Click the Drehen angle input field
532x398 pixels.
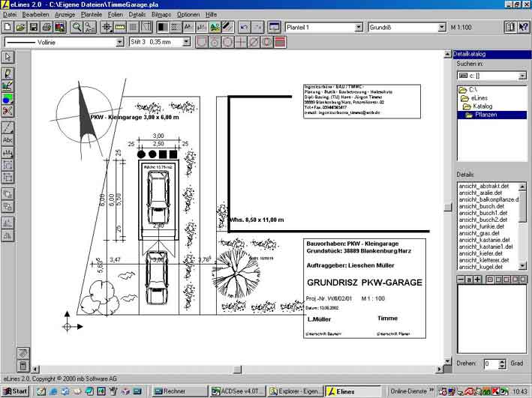pos(489,364)
